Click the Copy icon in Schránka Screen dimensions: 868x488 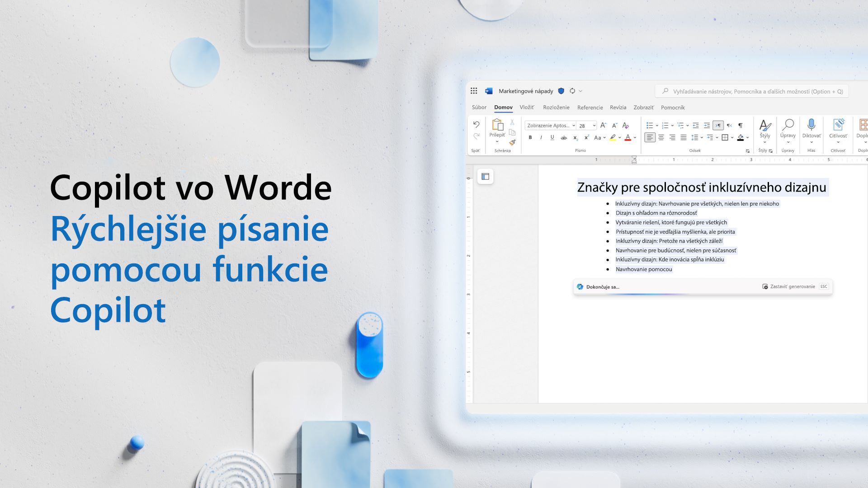tap(512, 132)
